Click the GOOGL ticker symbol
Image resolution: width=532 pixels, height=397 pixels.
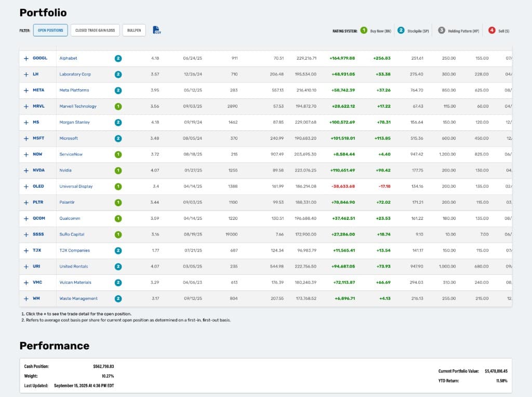[x=40, y=58]
